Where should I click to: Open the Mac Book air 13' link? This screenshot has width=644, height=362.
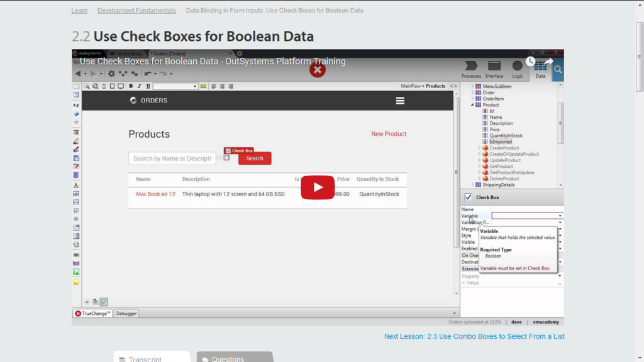pos(156,194)
